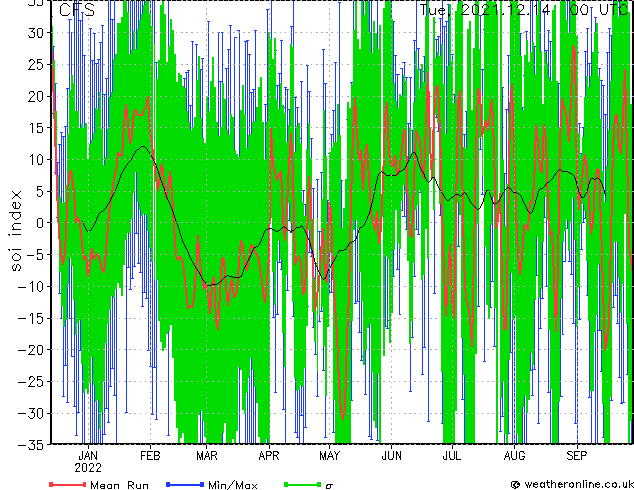Viewport: 634px width, 490px height.
Task: Click the y-axis value -20
Action: click(31, 350)
